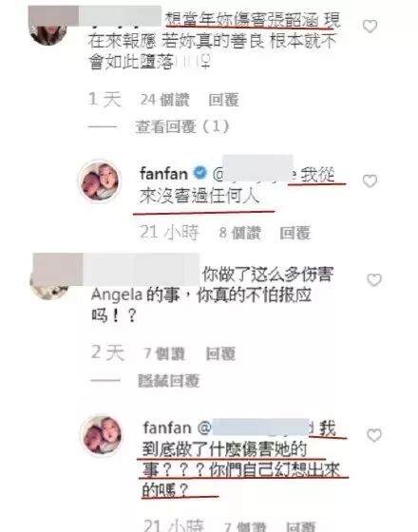The height and width of the screenshot is (532, 418).
Task: View the 24 個讚 likes list
Action: tap(164, 100)
